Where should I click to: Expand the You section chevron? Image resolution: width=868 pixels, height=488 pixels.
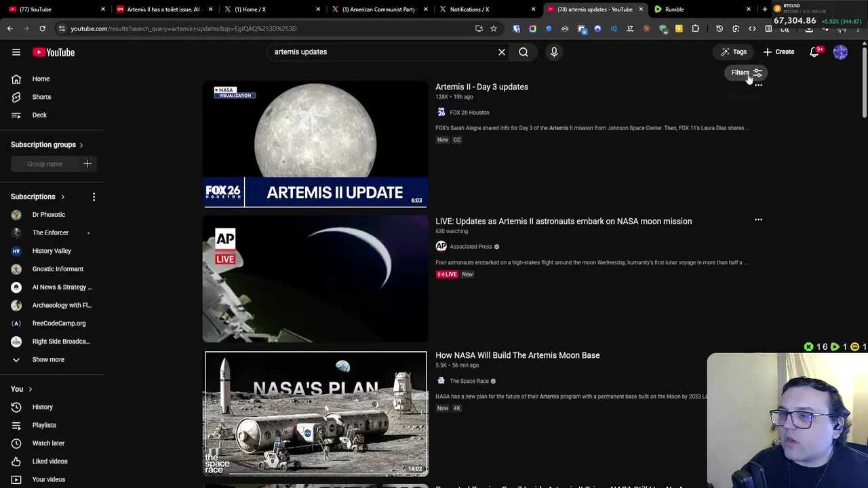[x=30, y=389]
